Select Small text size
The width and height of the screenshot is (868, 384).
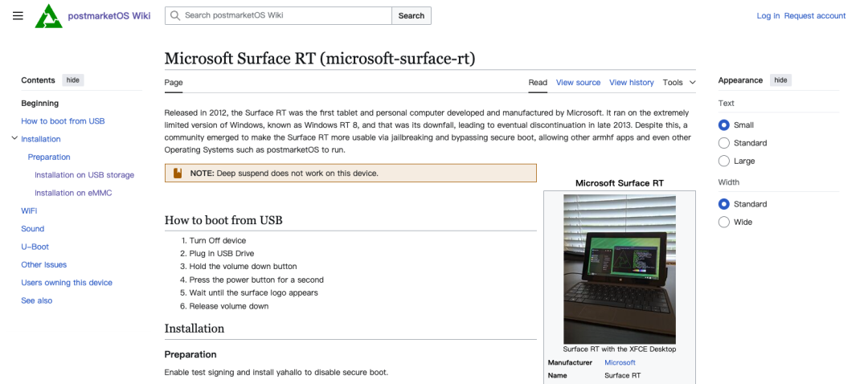723,125
